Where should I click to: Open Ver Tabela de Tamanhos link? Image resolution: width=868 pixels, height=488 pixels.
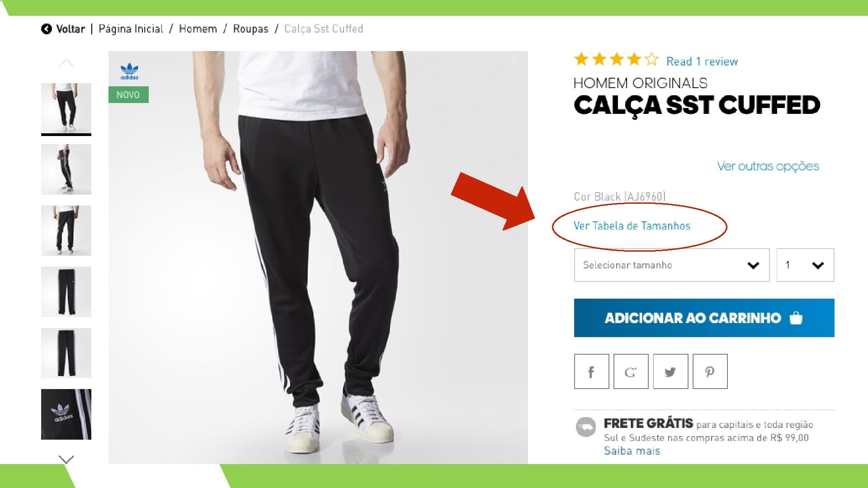[632, 225]
